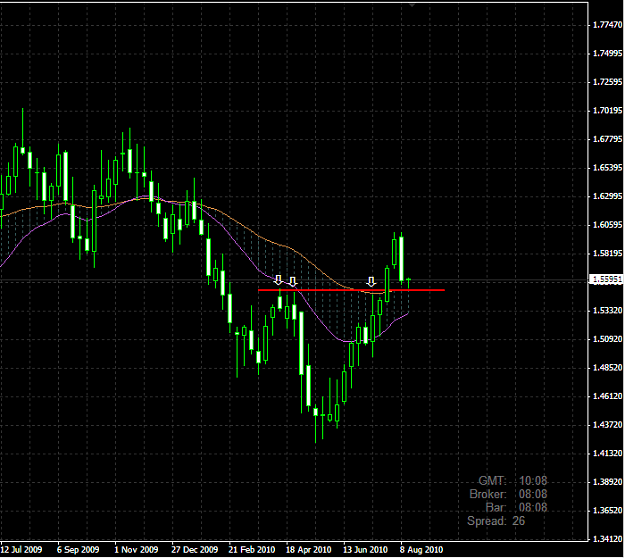Click the 6 Sep 2009 date label
This screenshot has width=625, height=558.
(x=78, y=550)
